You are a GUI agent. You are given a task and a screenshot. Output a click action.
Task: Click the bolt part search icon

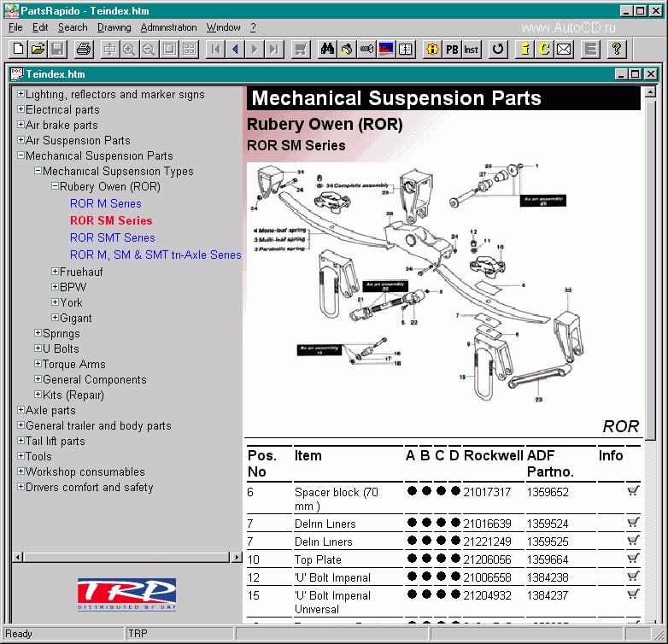366,50
